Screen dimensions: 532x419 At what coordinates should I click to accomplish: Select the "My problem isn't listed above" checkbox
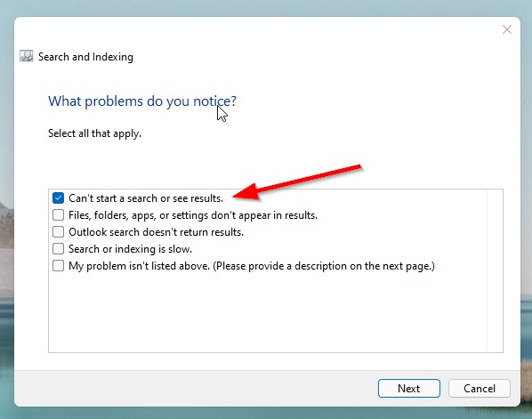tap(59, 266)
